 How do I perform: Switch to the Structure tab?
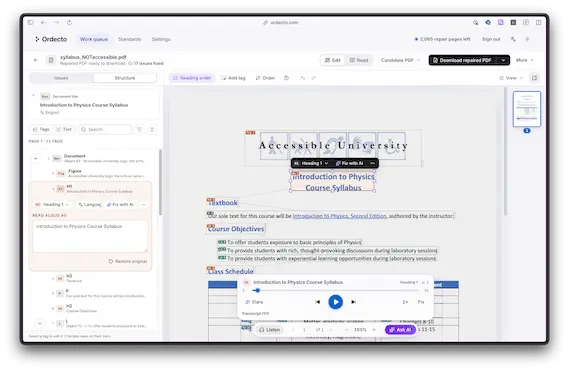point(124,78)
